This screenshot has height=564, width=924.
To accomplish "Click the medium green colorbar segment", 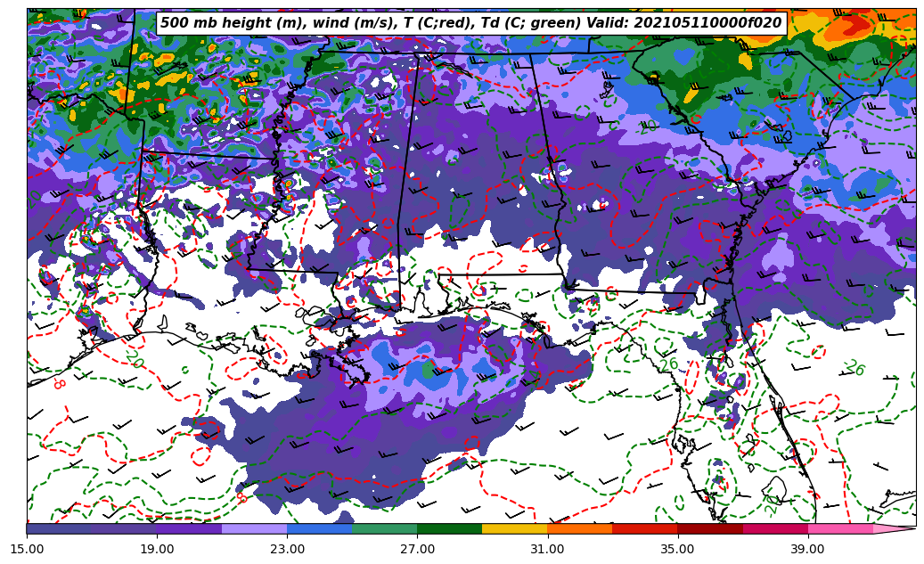I will click(384, 528).
